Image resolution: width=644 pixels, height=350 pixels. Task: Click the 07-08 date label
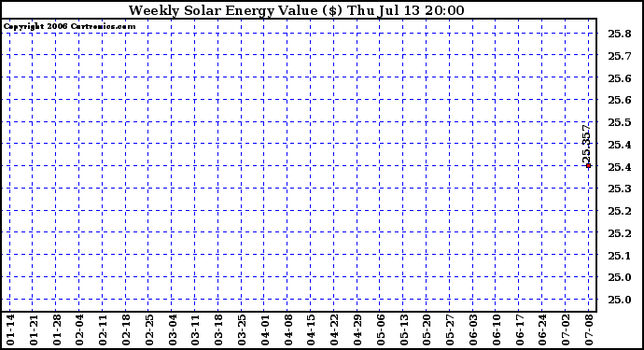coord(589,329)
